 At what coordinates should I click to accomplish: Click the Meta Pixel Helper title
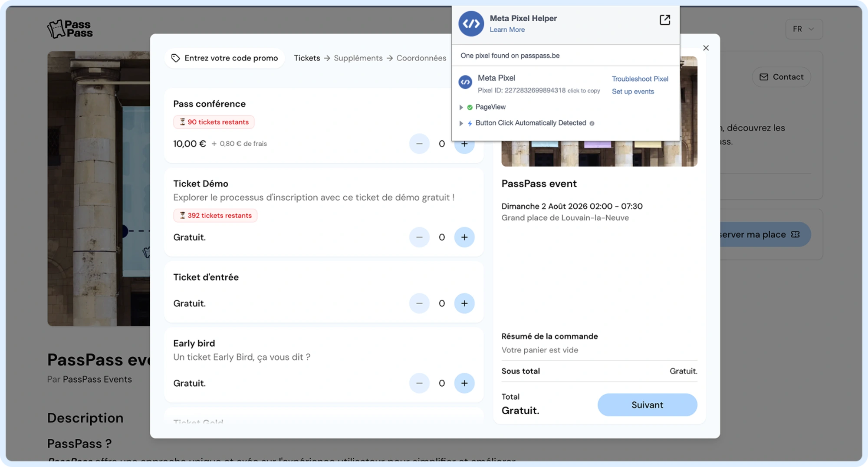click(523, 18)
